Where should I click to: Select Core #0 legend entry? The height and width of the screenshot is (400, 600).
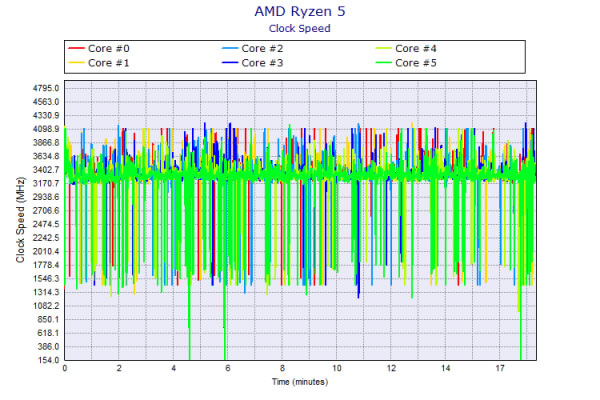click(x=99, y=49)
